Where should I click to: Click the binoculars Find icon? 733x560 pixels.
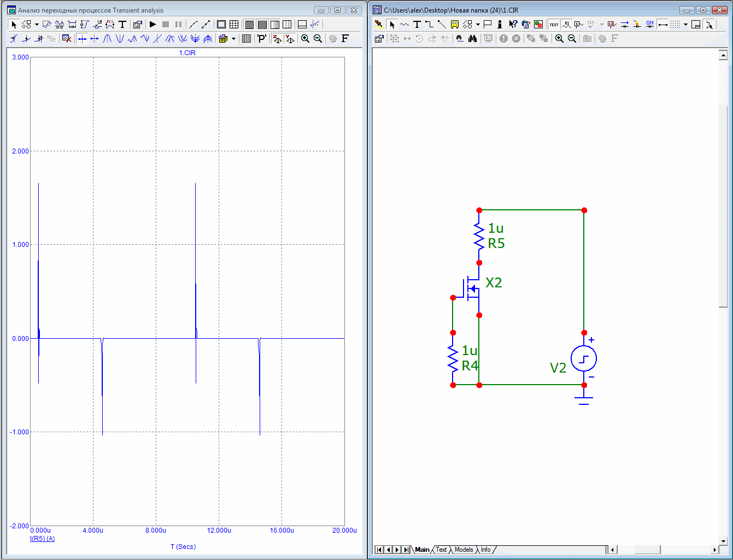(473, 39)
